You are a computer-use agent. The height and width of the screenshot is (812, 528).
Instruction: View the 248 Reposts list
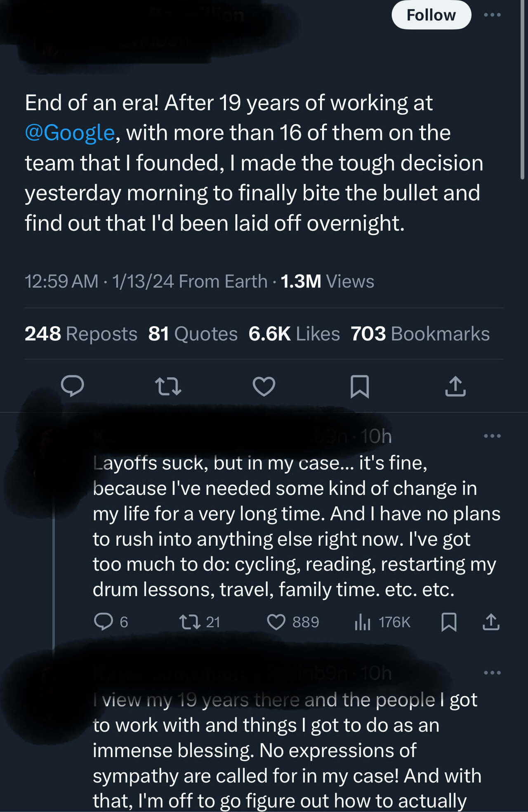pyautogui.click(x=81, y=334)
